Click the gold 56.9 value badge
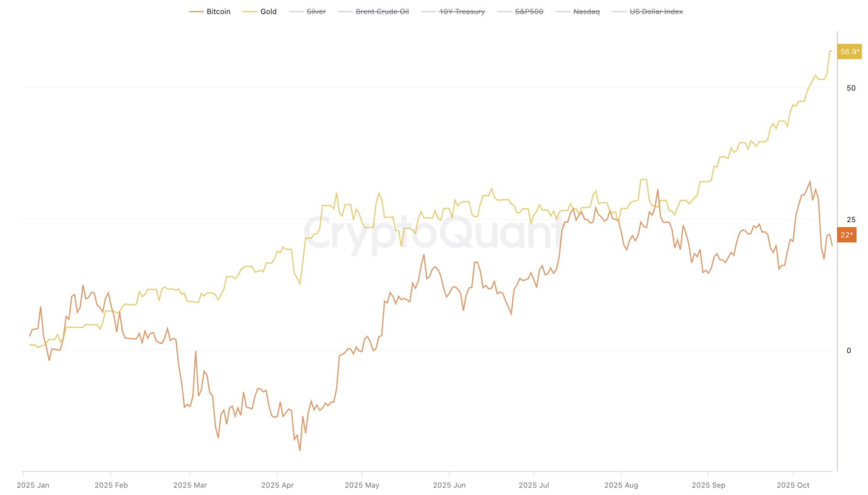 (x=849, y=52)
